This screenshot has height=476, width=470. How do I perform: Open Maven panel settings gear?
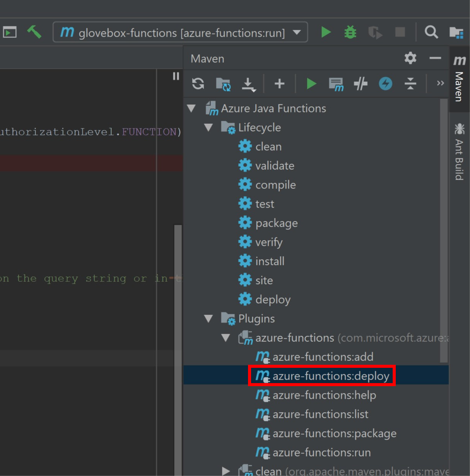point(410,58)
